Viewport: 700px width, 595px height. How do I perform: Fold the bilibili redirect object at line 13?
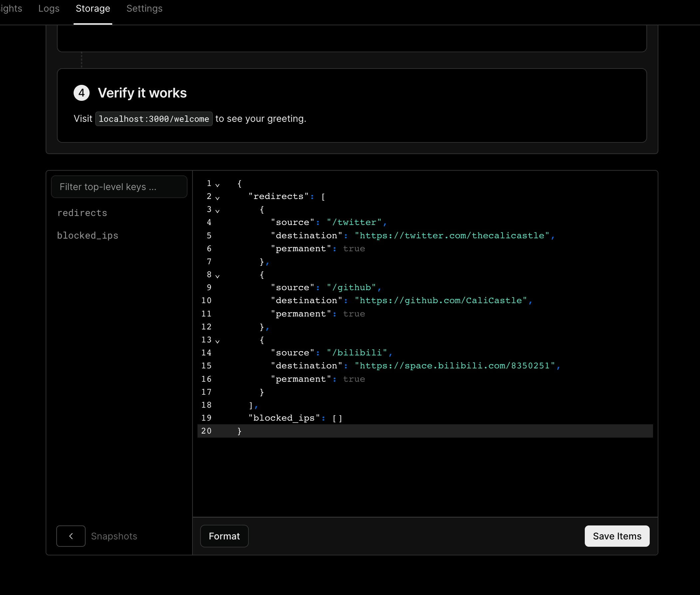pyautogui.click(x=217, y=341)
